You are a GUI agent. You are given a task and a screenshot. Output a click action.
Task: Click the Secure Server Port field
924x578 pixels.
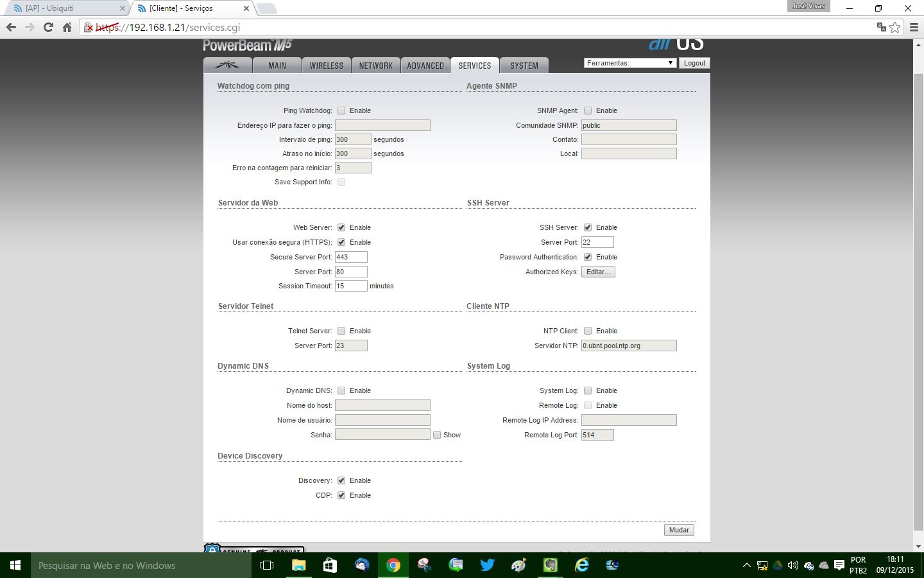click(351, 257)
